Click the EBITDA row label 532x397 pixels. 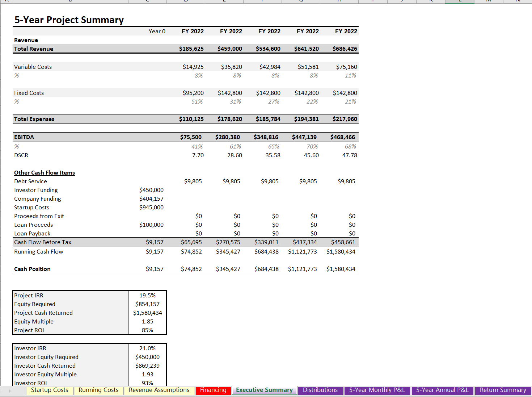pyautogui.click(x=24, y=137)
